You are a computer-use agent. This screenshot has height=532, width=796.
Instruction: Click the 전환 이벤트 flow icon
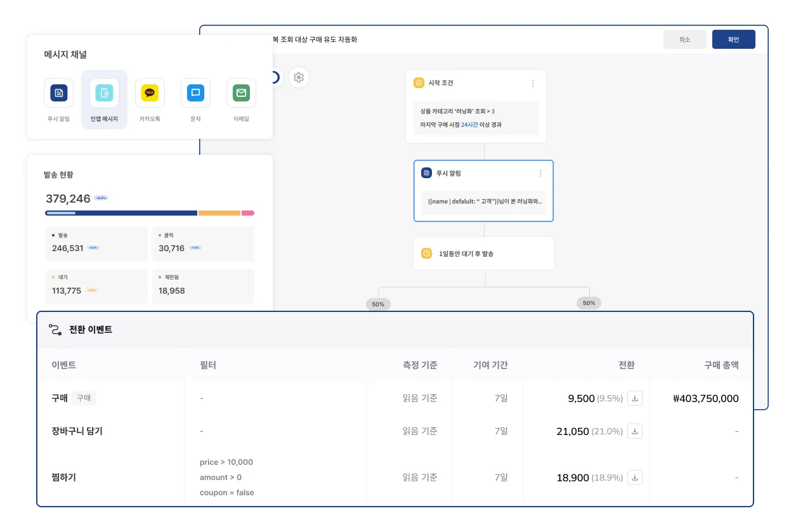tap(55, 330)
